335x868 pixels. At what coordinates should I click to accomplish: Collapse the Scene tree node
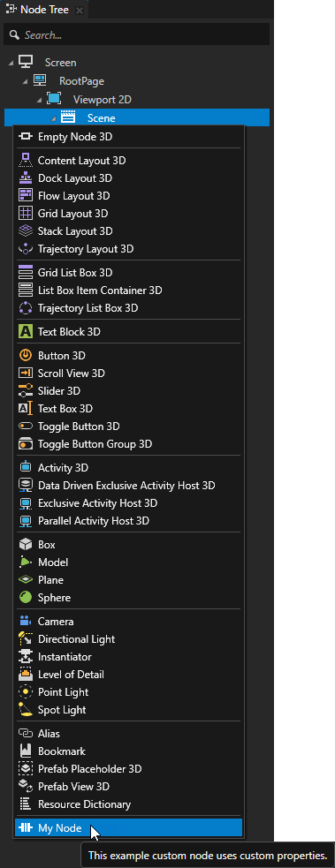click(x=53, y=118)
